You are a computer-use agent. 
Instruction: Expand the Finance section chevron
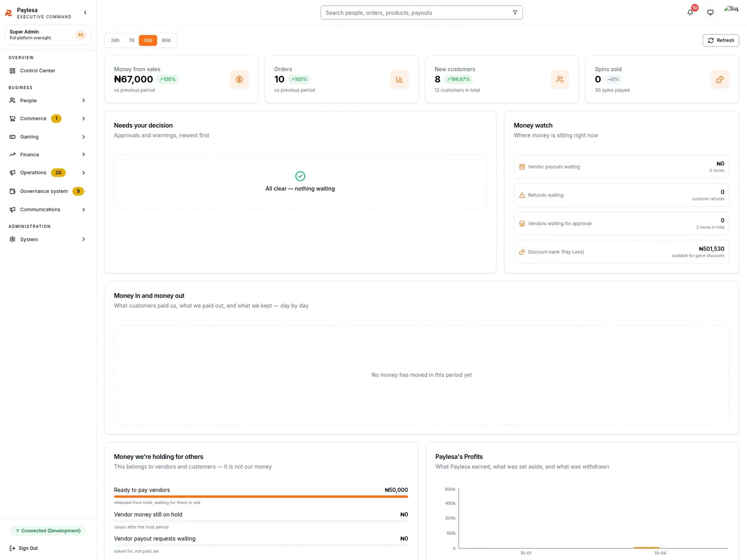tap(84, 154)
